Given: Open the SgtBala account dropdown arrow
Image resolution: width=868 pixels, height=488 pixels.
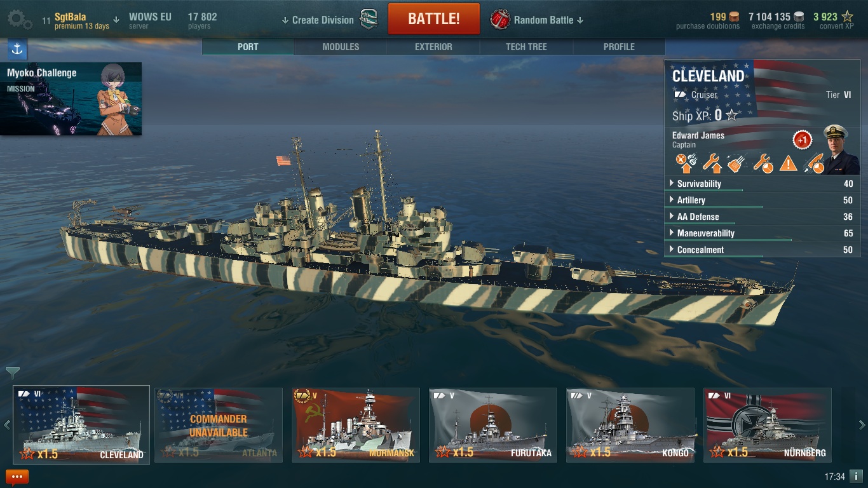Looking at the screenshot, I should [116, 20].
